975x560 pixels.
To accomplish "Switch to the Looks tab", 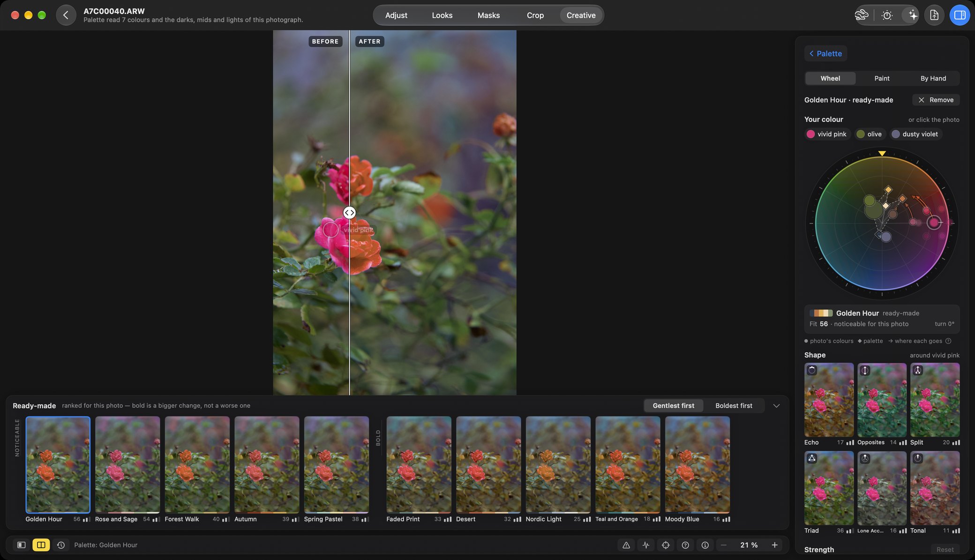I will coord(442,15).
